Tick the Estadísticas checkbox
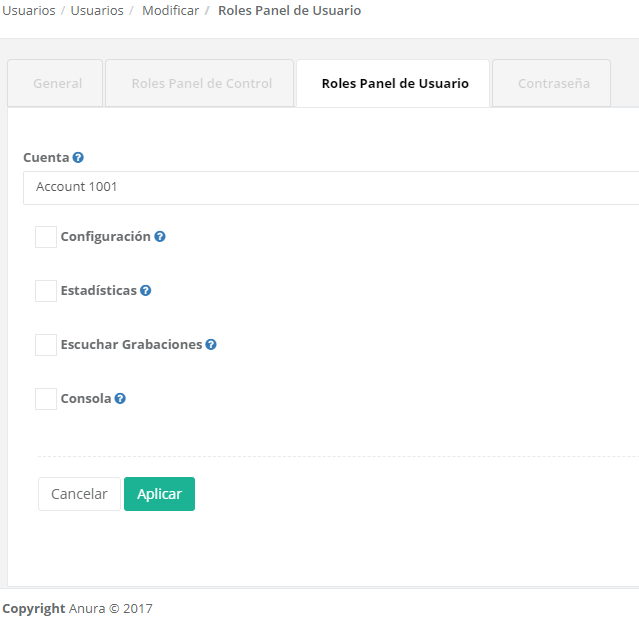The width and height of the screenshot is (639, 622). click(46, 291)
